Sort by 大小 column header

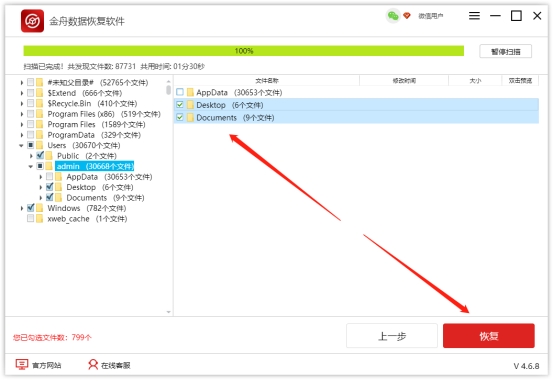475,81
